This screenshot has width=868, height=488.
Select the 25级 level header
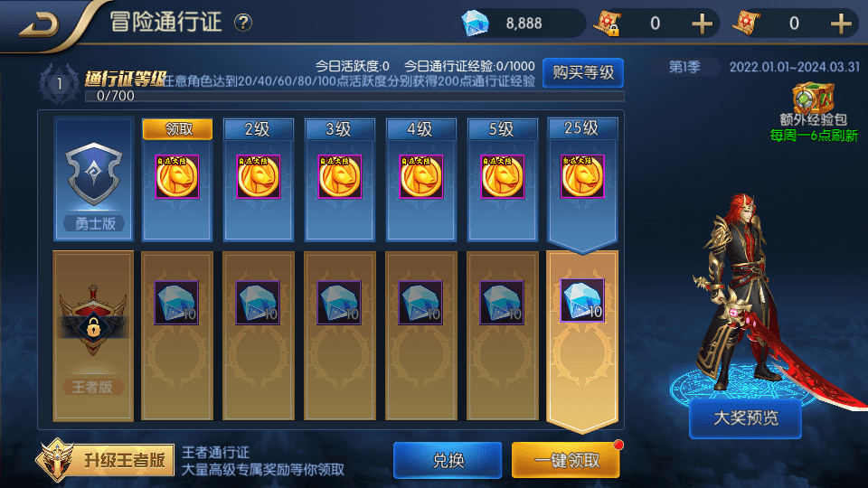click(581, 128)
